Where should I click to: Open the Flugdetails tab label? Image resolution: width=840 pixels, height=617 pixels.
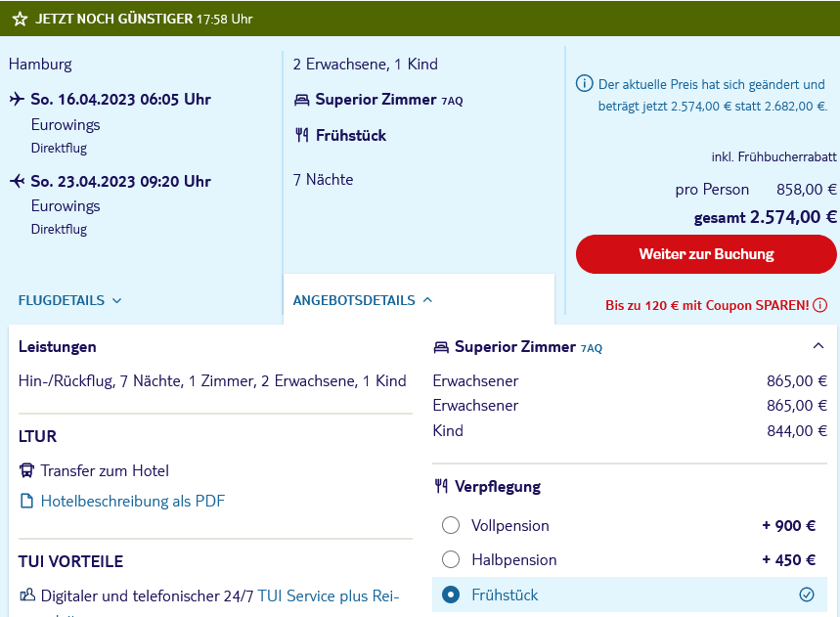61,300
